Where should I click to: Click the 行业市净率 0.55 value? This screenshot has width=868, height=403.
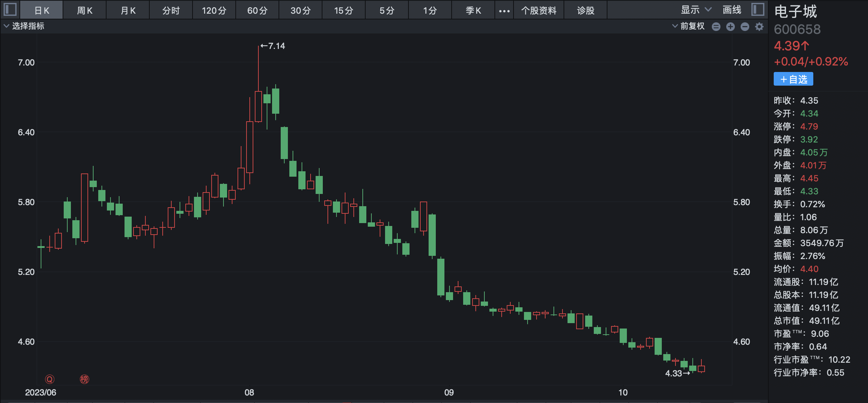point(835,373)
